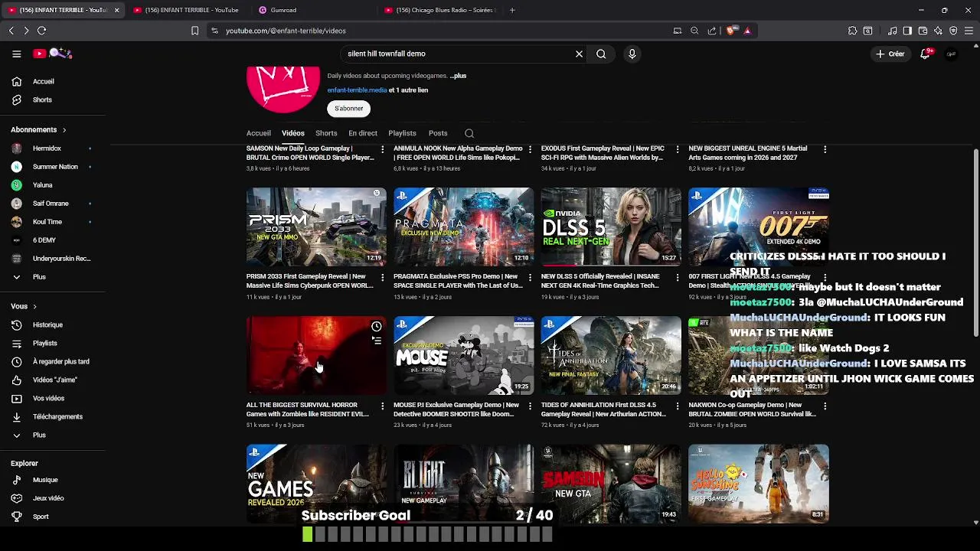
Task: Open options menu for MOUSE P.I. video
Action: [x=530, y=406]
